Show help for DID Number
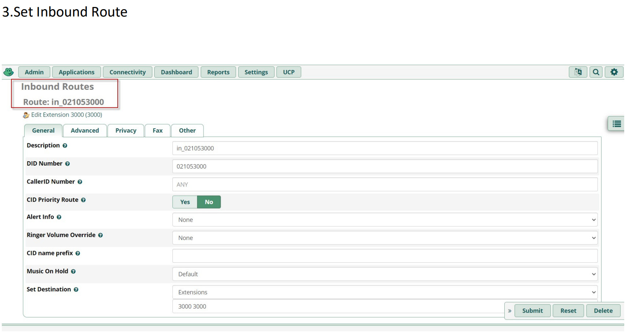The image size is (644, 332). coord(67,164)
